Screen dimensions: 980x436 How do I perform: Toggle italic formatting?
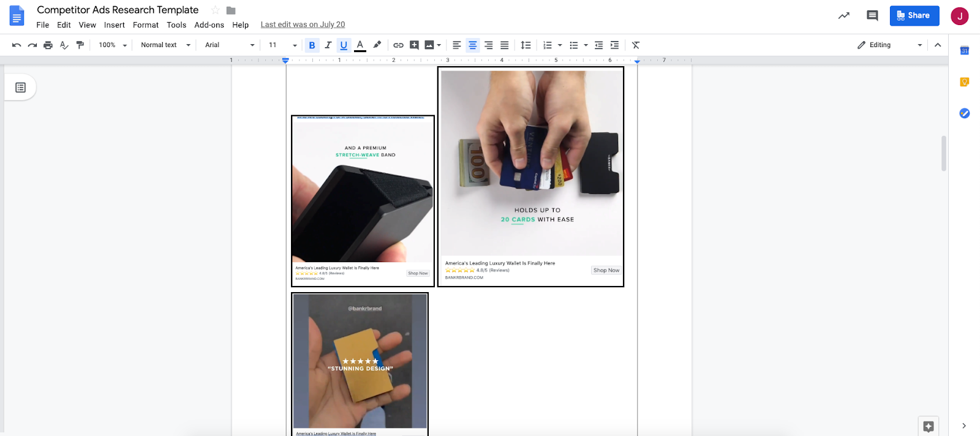[328, 45]
